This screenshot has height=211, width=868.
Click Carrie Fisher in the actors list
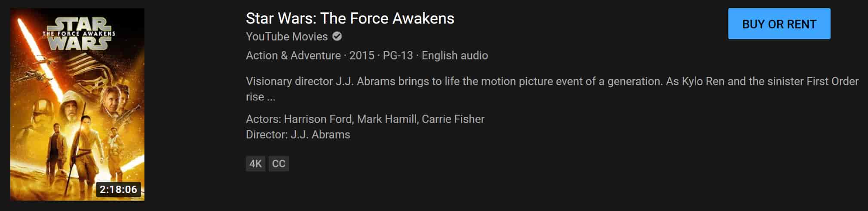(x=453, y=119)
